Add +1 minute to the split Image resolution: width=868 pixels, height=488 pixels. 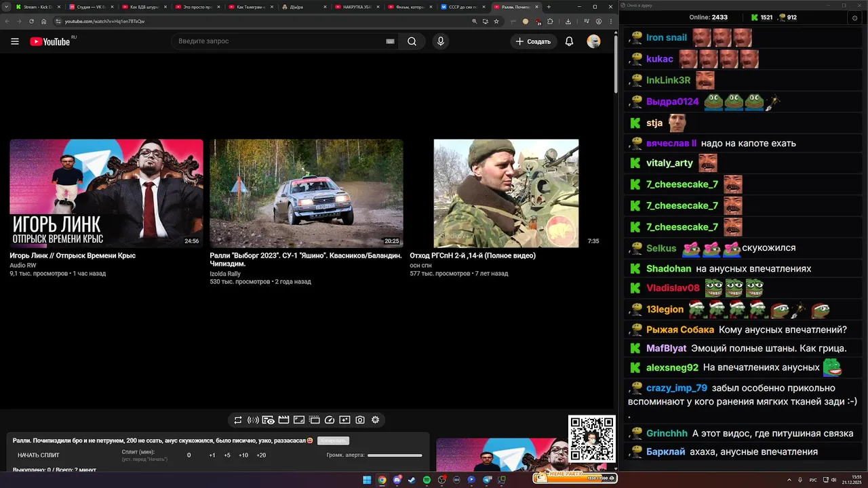(x=212, y=455)
